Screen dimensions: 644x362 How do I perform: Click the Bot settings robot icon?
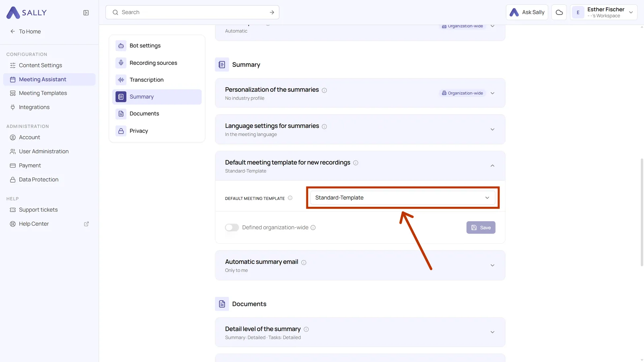point(121,46)
